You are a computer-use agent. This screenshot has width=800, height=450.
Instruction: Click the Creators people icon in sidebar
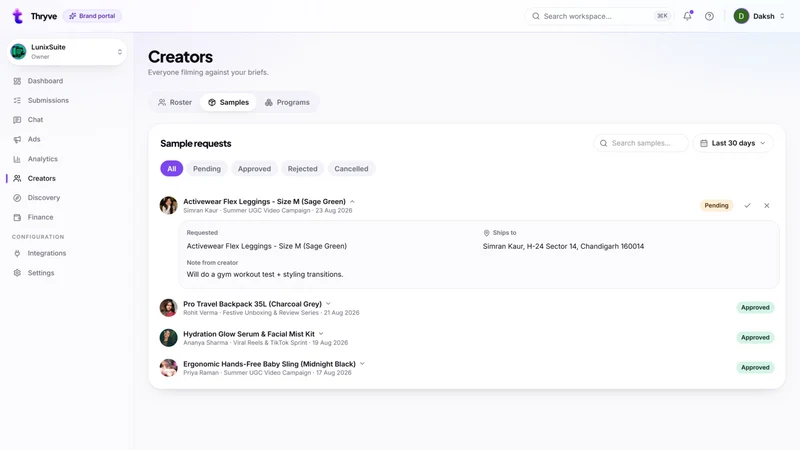17,179
